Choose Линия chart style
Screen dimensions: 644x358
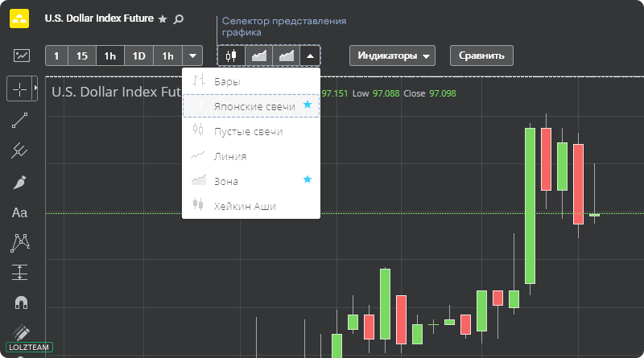click(251, 156)
